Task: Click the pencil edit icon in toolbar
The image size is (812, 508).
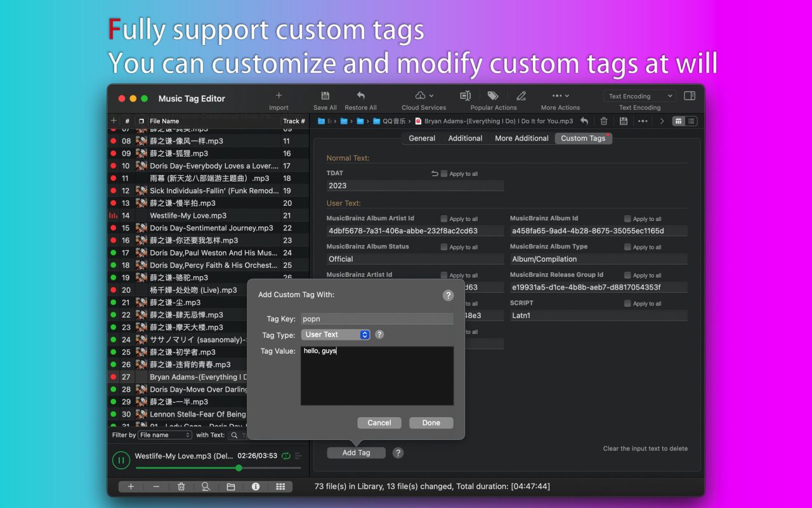Action: [x=521, y=96]
